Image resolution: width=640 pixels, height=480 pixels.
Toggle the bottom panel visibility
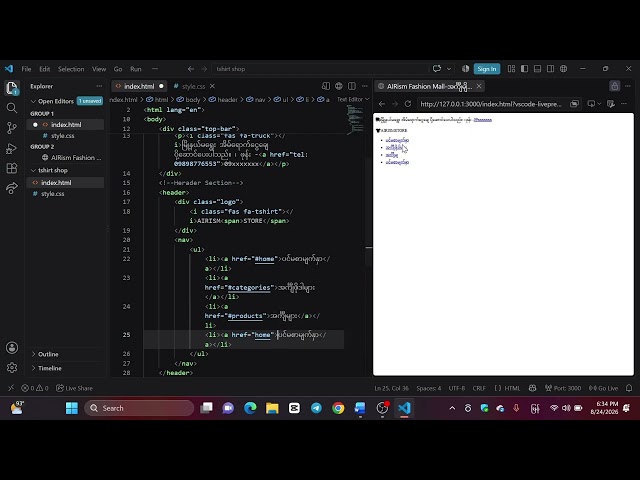coord(537,69)
